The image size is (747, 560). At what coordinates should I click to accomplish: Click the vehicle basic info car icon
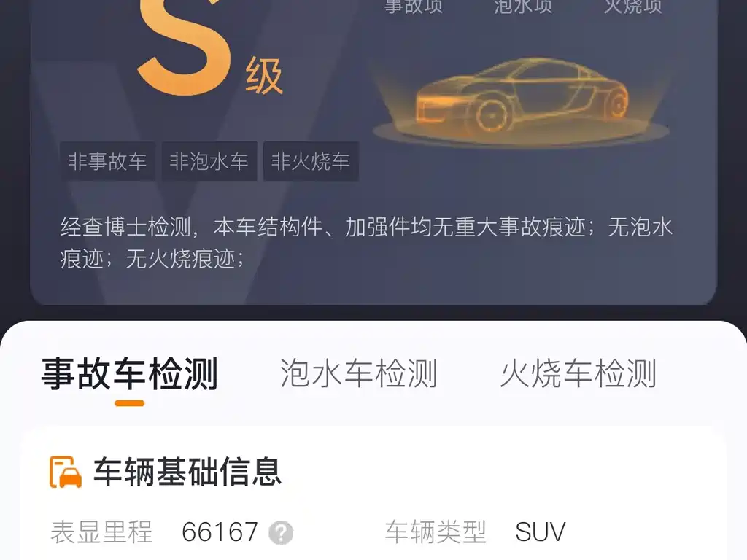65,472
